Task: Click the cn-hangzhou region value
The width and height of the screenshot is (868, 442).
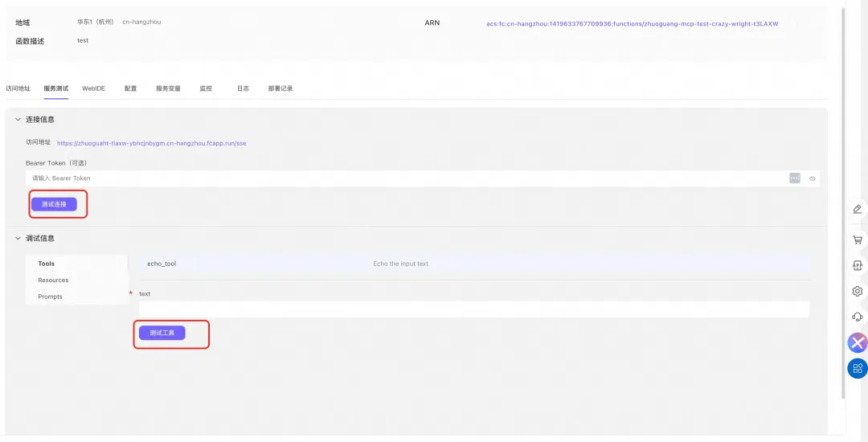Action: tap(141, 23)
